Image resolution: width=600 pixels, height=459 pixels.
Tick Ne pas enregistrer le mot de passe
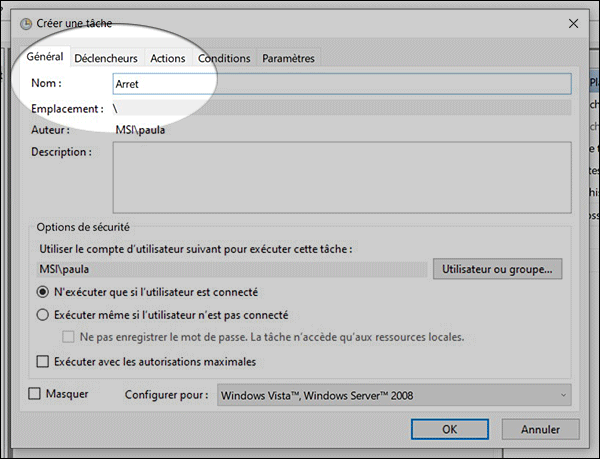[69, 337]
